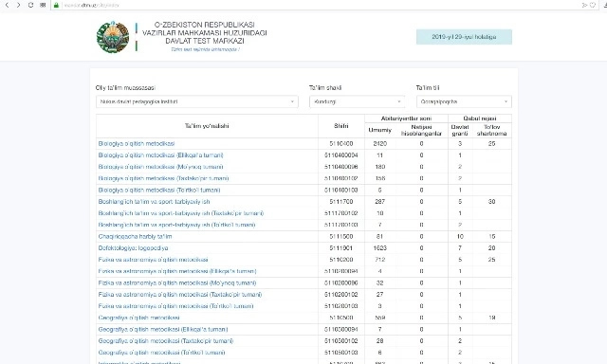Open Chaqiriqqacha harbiy ta'lim link
Image resolution: width=607 pixels, height=364 pixels.
coord(135,236)
